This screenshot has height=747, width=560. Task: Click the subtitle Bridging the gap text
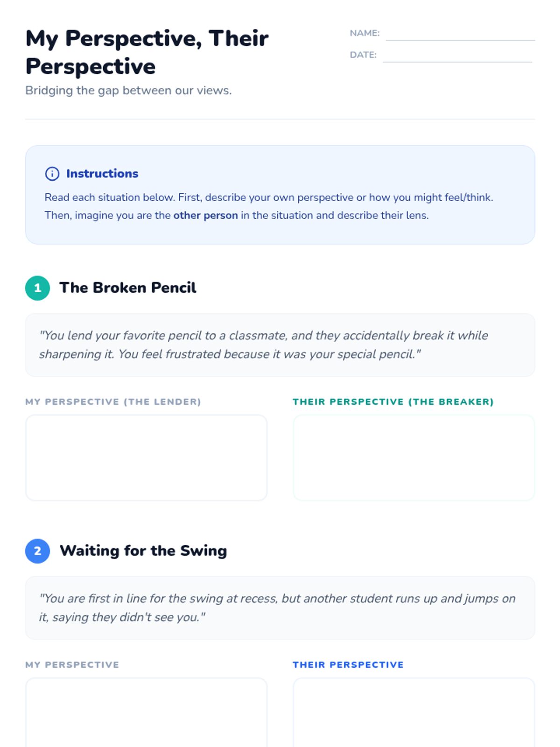[128, 90]
